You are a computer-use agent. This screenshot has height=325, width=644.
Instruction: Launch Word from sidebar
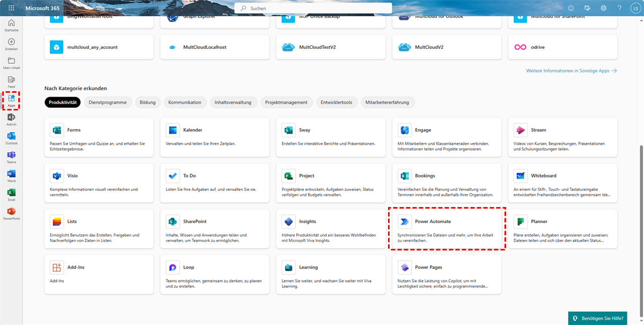pyautogui.click(x=11, y=176)
